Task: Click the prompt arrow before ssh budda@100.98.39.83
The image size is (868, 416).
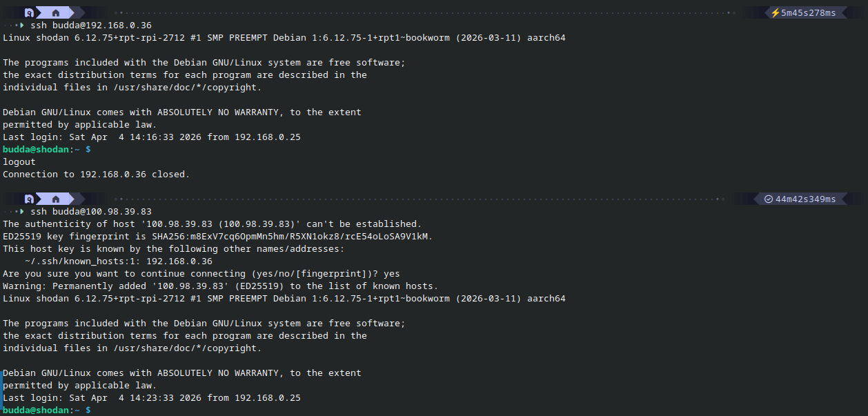Action: click(21, 212)
